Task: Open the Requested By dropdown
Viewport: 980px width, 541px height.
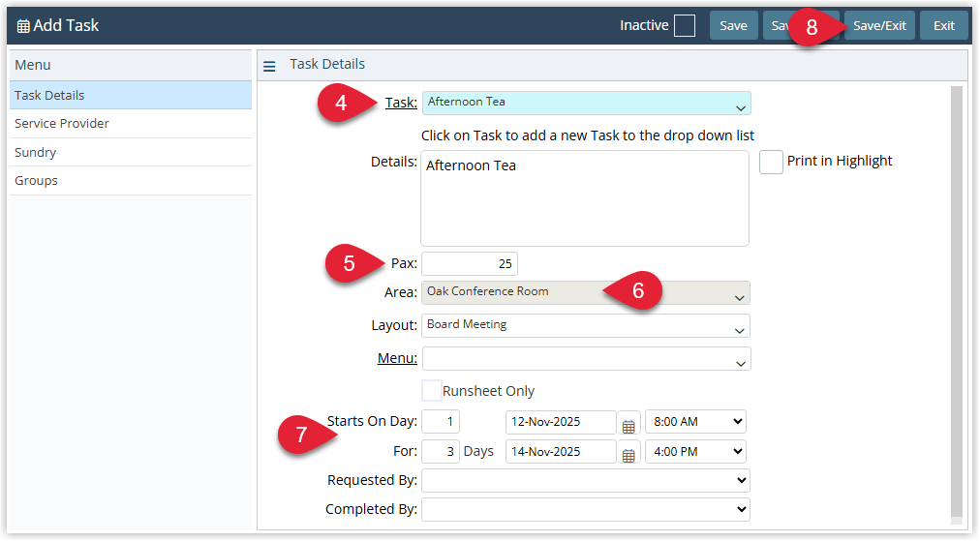Action: [586, 480]
